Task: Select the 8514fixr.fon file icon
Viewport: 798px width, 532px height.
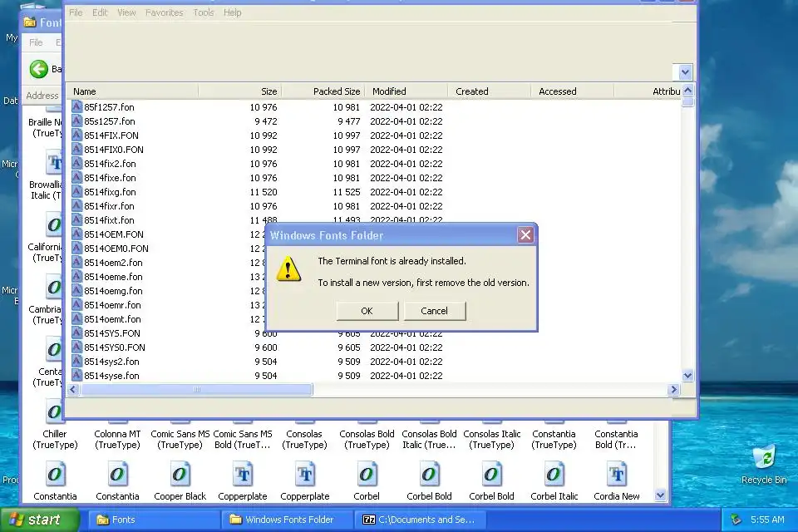Action: tap(76, 205)
